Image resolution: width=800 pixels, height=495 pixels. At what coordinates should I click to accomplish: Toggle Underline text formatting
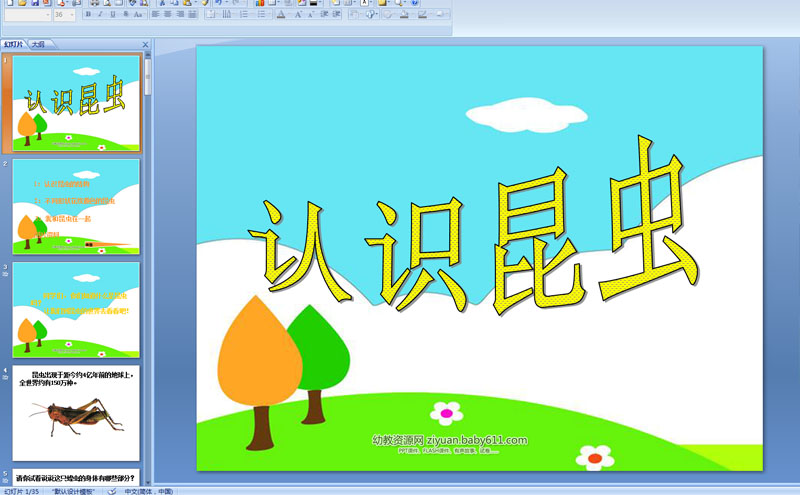coord(113,15)
